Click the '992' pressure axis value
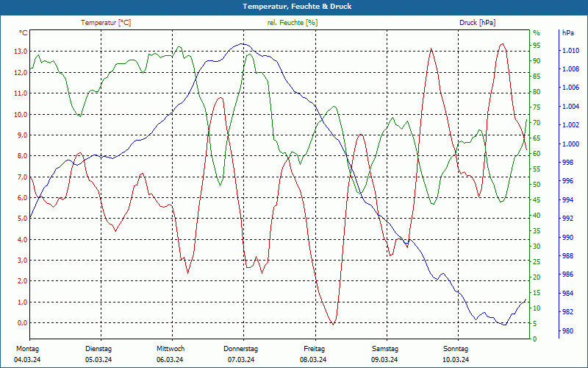Image resolution: width=588 pixels, height=368 pixels. pyautogui.click(x=568, y=219)
